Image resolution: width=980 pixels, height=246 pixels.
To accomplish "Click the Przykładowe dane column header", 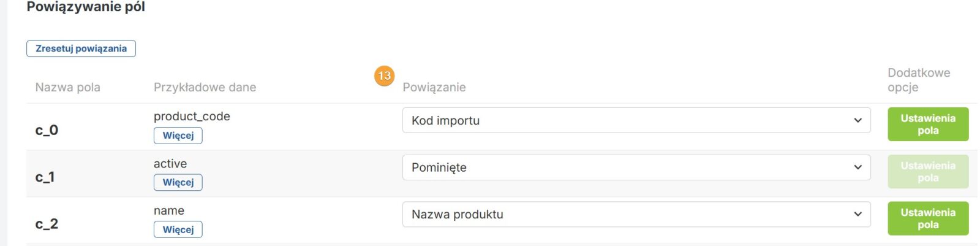I will (x=205, y=87).
